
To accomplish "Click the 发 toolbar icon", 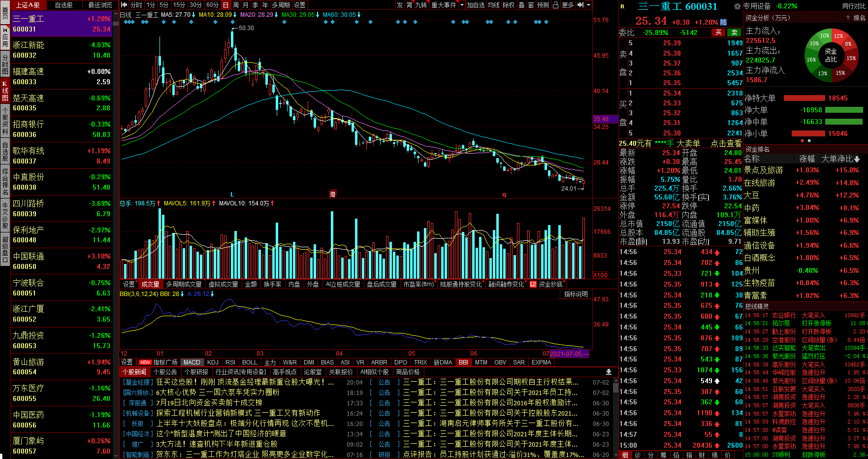I will [400, 5].
